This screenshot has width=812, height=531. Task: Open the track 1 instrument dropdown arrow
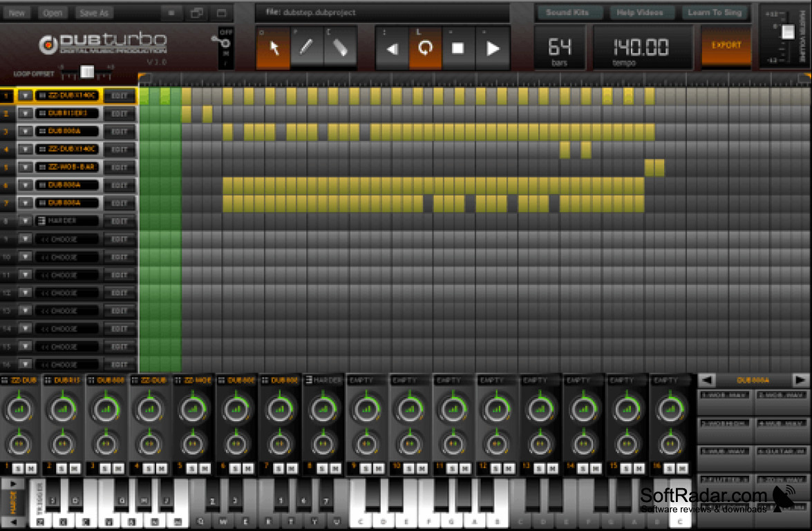click(25, 96)
